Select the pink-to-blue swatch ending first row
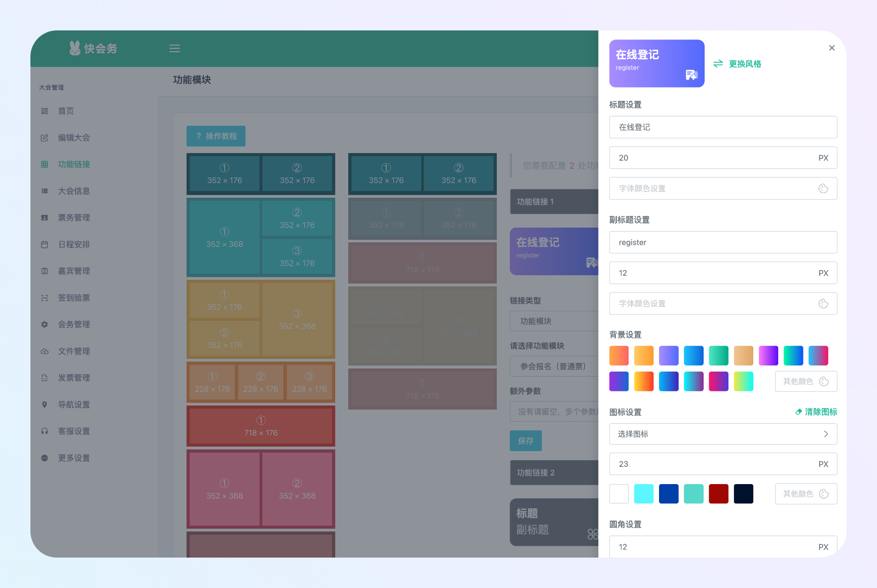This screenshot has height=588, width=877. 818,356
